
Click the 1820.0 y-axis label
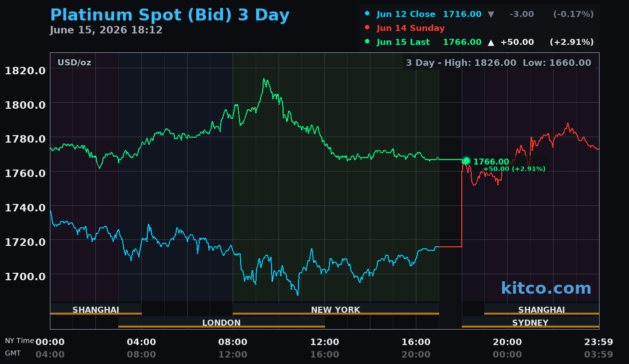(25, 70)
